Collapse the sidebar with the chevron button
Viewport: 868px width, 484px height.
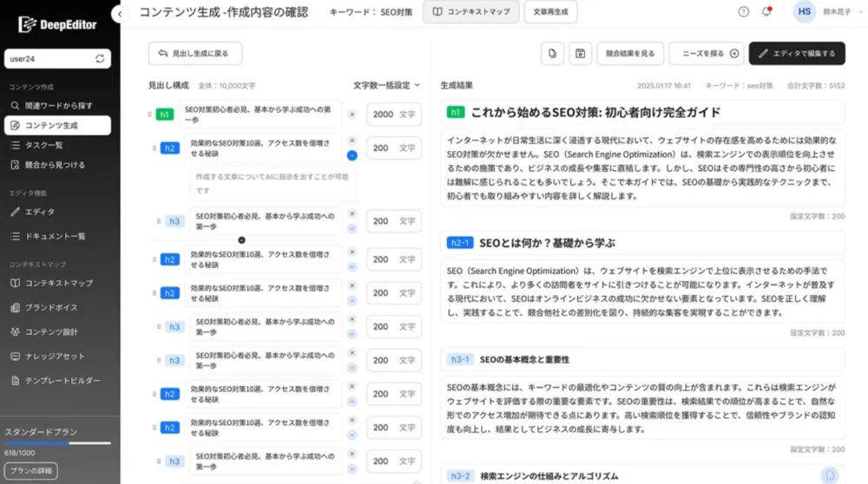pos(120,14)
